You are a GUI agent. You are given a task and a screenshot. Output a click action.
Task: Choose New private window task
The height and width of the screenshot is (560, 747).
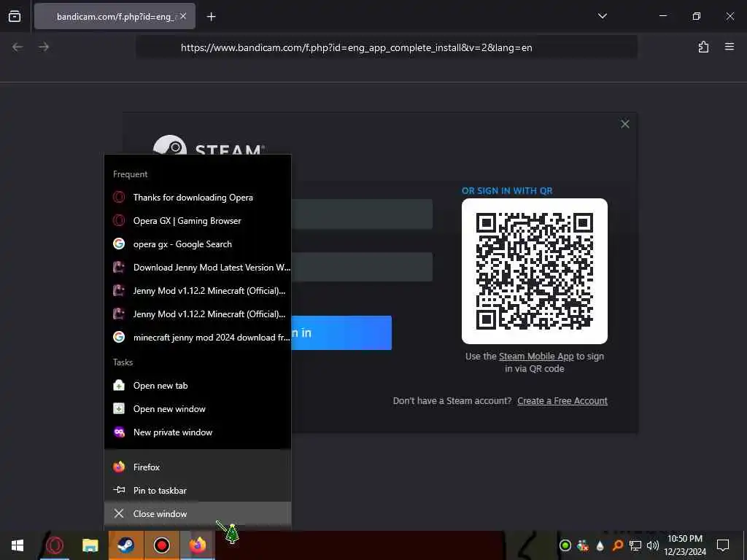(x=198, y=432)
